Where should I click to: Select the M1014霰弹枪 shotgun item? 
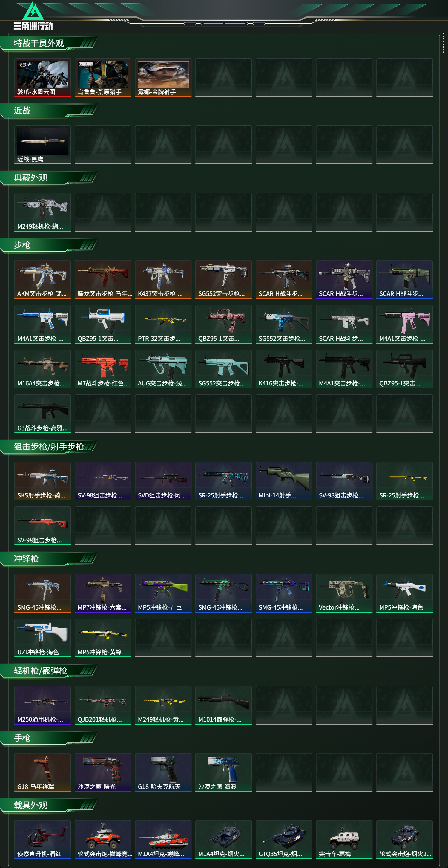point(223,705)
